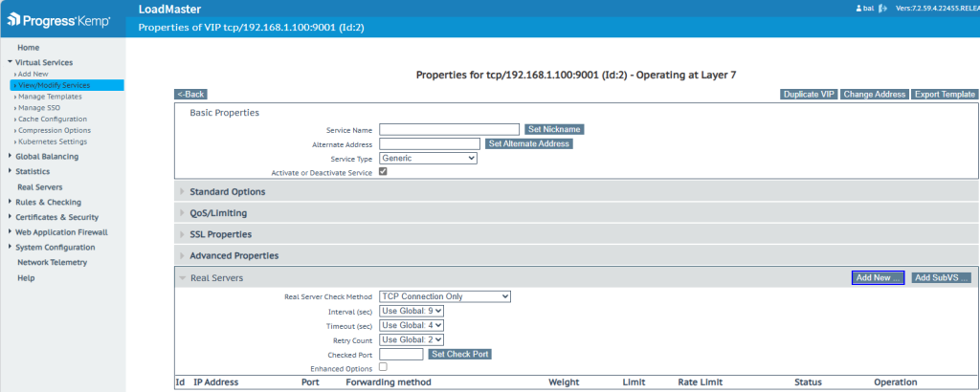980x392 pixels.
Task: Open Real Server Check Method dropdown
Action: [445, 296]
